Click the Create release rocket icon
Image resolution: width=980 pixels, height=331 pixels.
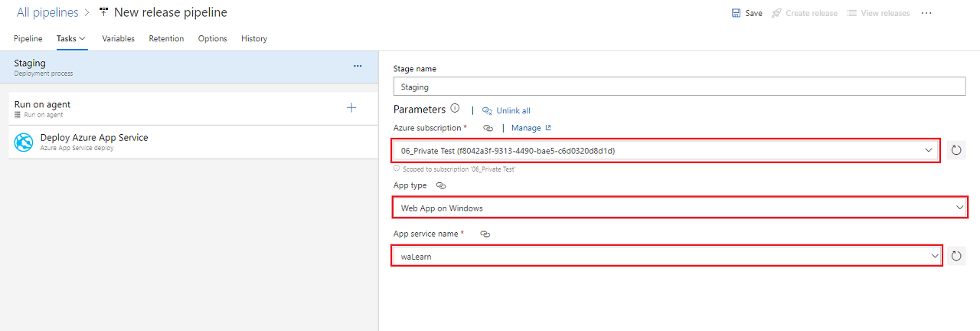(776, 13)
